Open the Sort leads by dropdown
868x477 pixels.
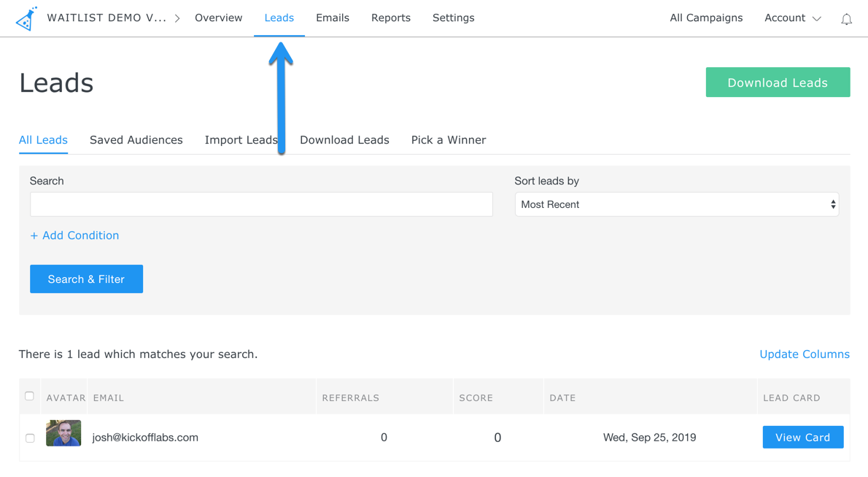(x=676, y=205)
